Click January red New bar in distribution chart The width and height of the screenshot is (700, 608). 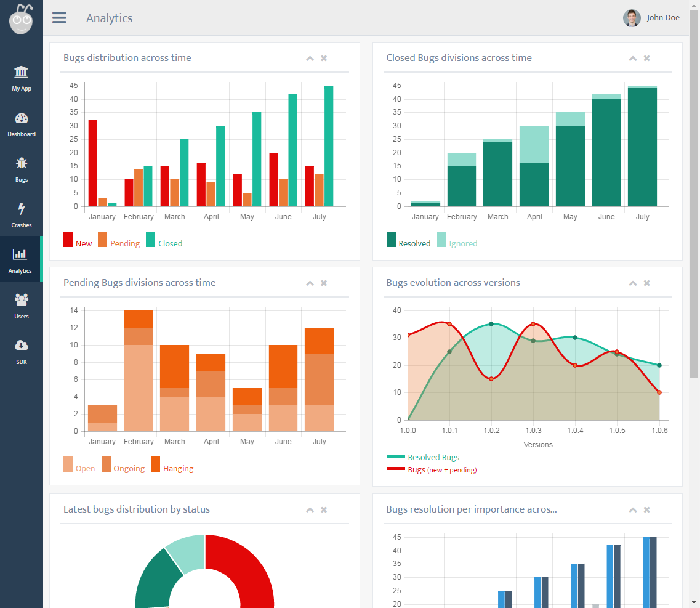[93, 163]
